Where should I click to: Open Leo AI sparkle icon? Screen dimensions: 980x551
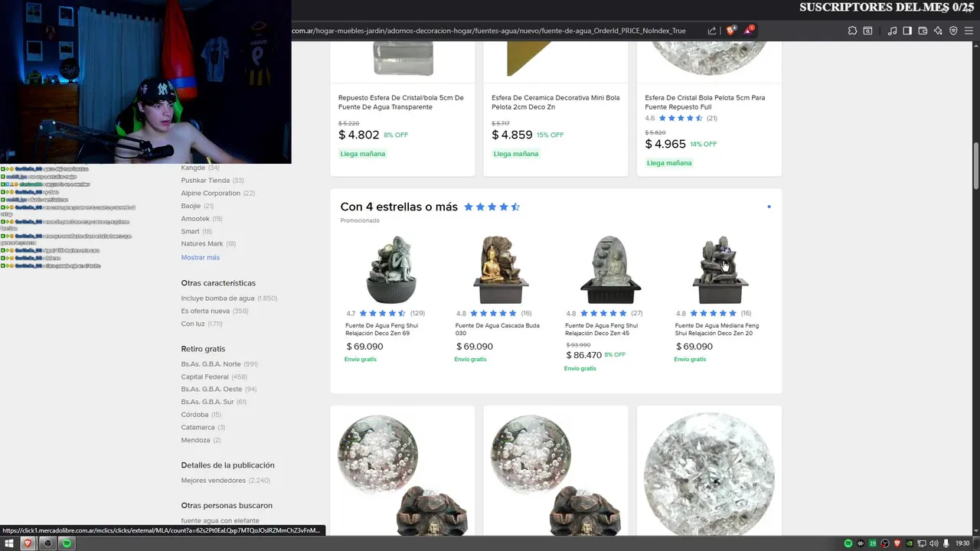point(938,31)
